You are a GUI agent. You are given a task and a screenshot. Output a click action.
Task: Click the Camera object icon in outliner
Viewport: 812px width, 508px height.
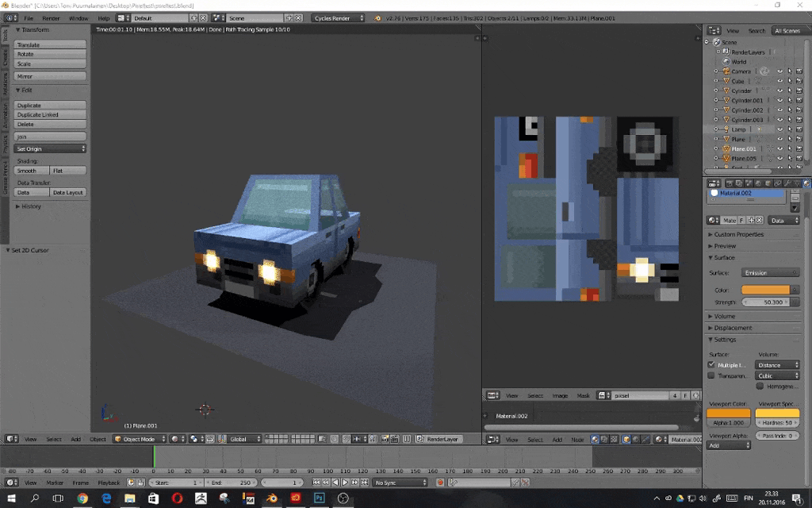tap(726, 71)
